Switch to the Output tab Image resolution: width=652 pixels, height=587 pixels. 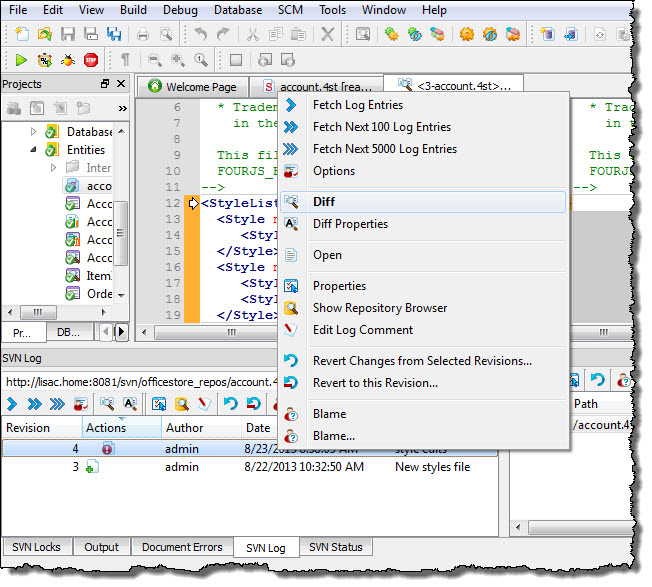(101, 547)
